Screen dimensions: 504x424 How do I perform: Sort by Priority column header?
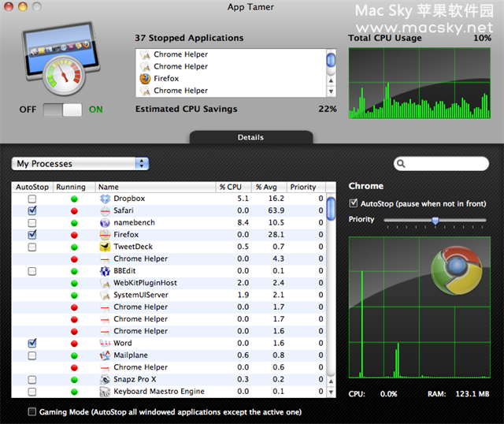[x=306, y=188]
